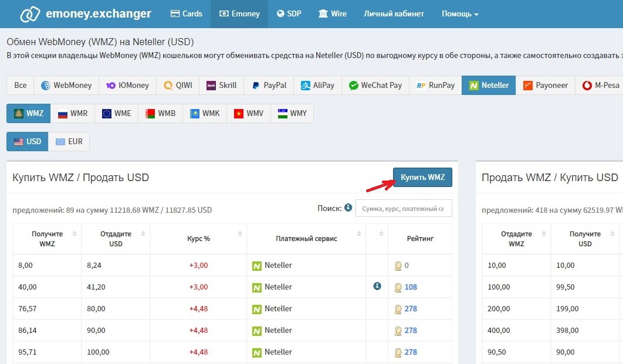
Task: Open rating 0 in the 8,00 row
Action: pos(407,266)
